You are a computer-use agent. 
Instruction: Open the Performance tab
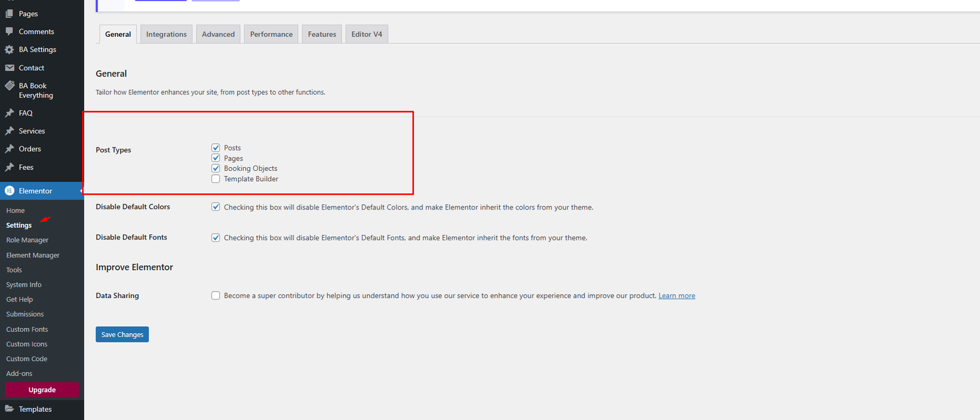click(x=271, y=34)
